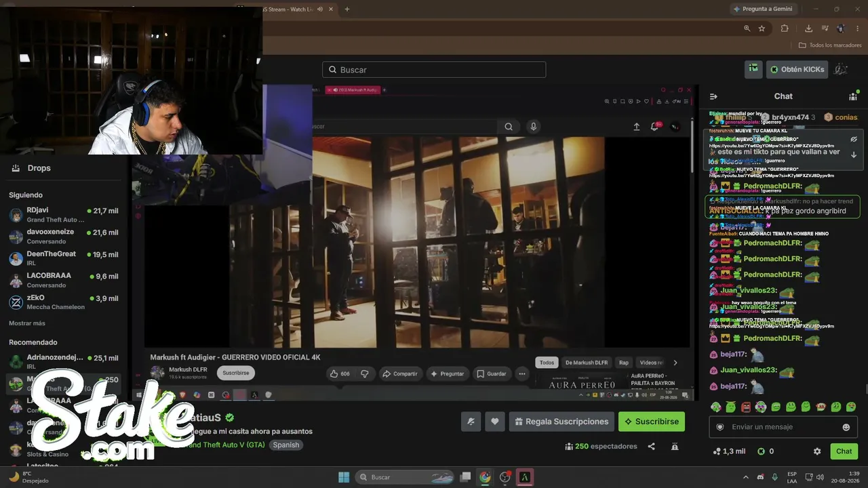Open the chat users list icon
The width and height of the screenshot is (868, 488).
(x=853, y=96)
